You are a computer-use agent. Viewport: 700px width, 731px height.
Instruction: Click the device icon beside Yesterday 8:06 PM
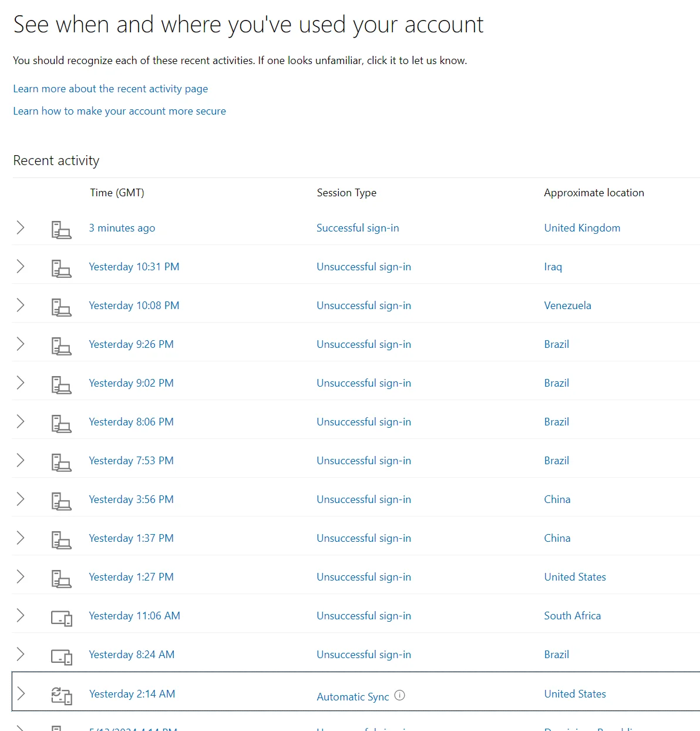[61, 423]
